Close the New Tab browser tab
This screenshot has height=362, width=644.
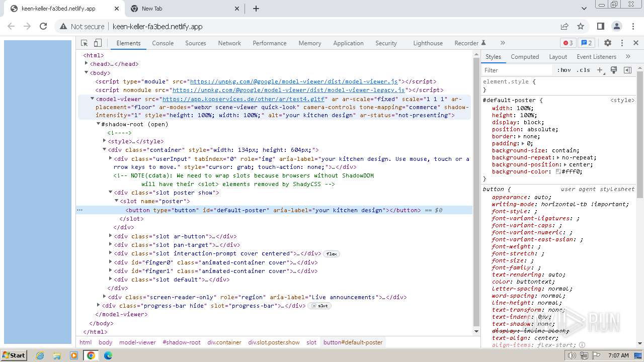(238, 9)
